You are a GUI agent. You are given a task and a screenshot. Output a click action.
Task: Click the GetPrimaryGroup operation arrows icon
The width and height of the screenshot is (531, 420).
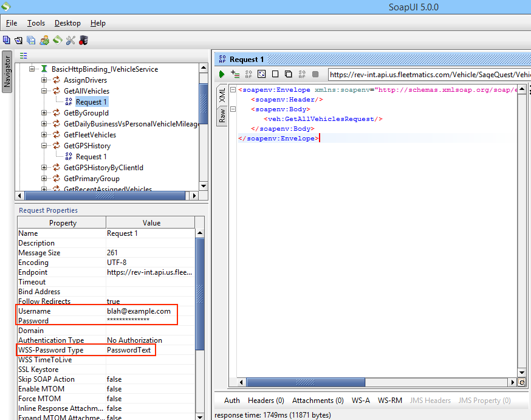(57, 179)
